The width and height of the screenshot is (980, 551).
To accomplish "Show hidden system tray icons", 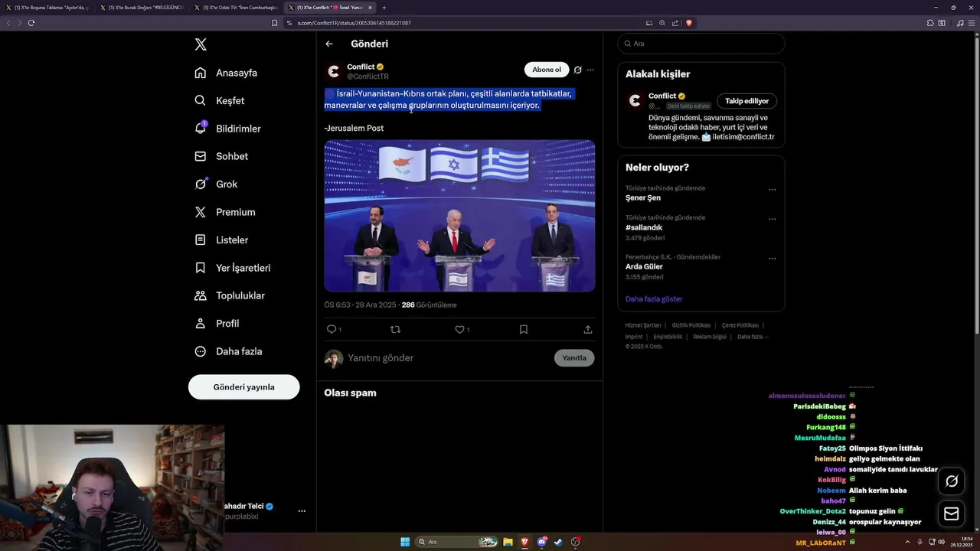I will pos(906,542).
